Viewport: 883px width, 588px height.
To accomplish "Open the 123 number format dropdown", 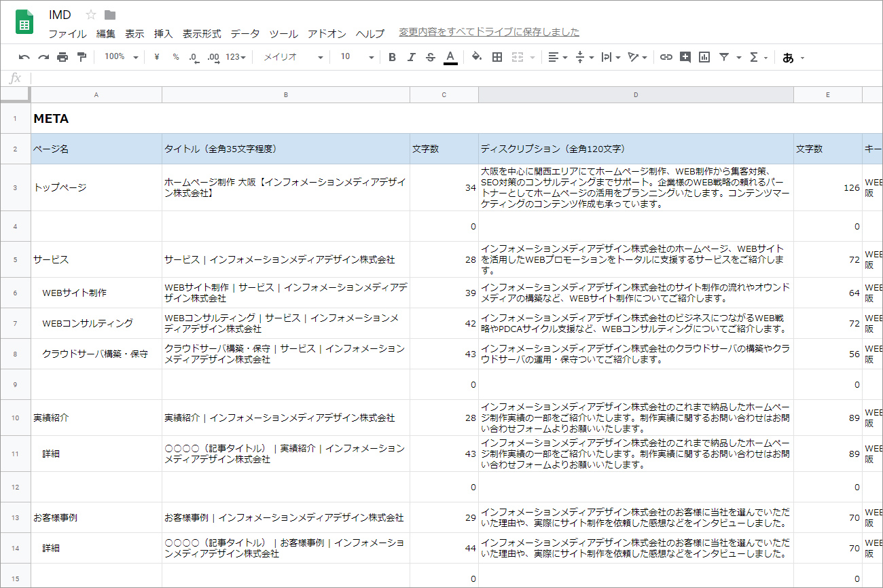I will click(236, 57).
